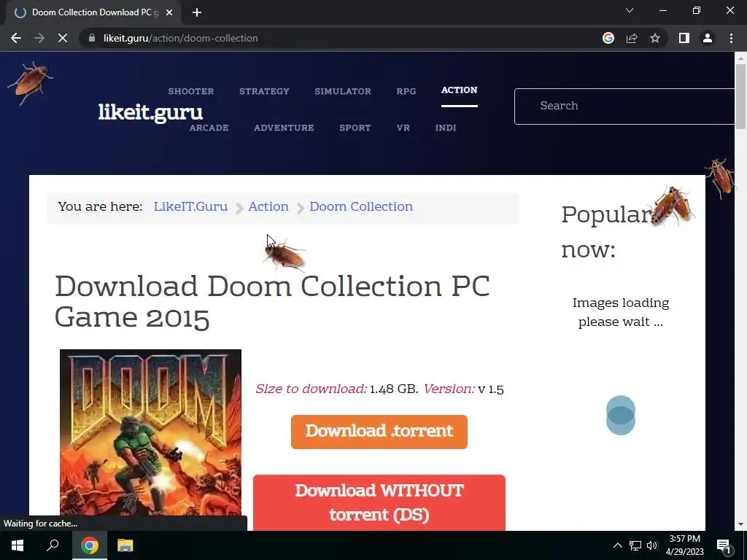Close the Doom Collection Download tab
The image size is (747, 560).
pyautogui.click(x=169, y=12)
